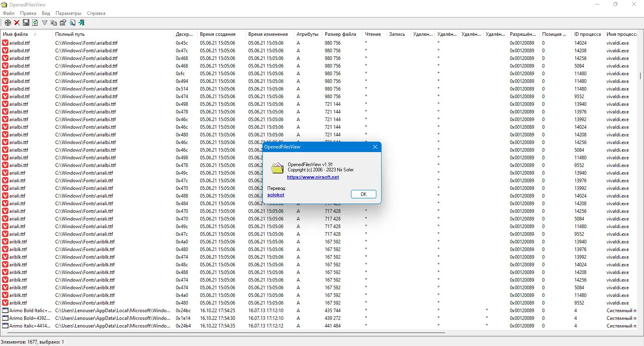Viewport: 644px width, 346px height.
Task: Click the properties toolbar icon
Action: pyautogui.click(x=63, y=23)
